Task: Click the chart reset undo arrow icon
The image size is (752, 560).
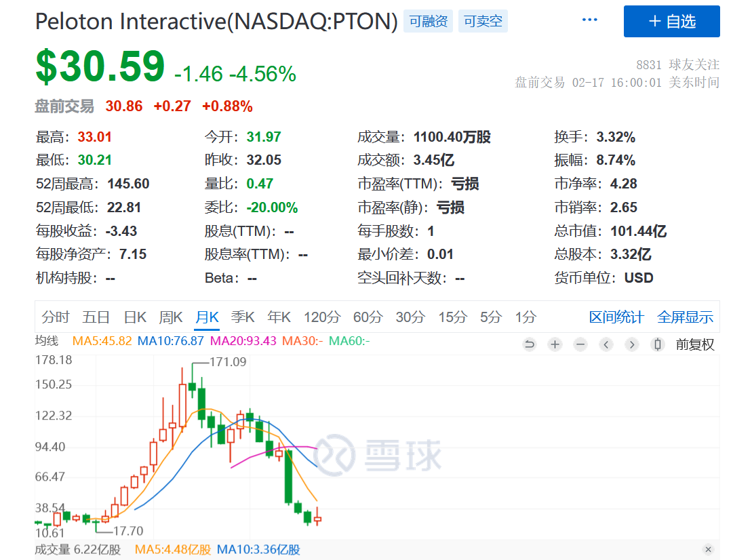Action: click(x=530, y=344)
